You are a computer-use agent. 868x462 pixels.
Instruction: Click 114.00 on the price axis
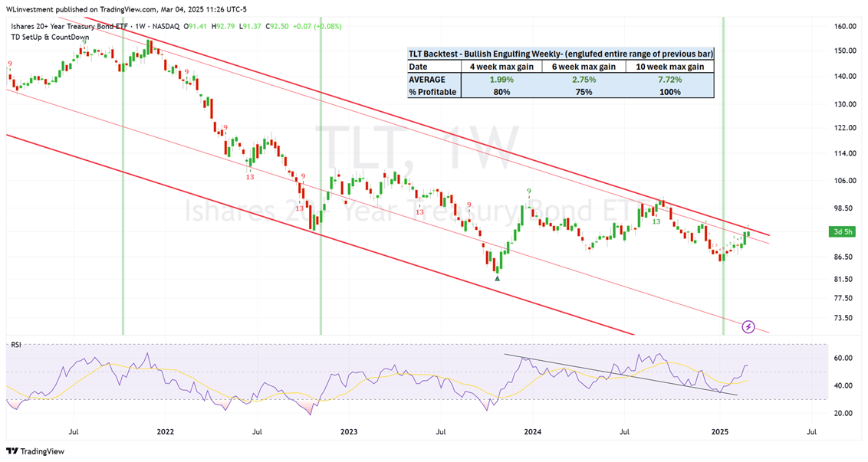point(846,153)
